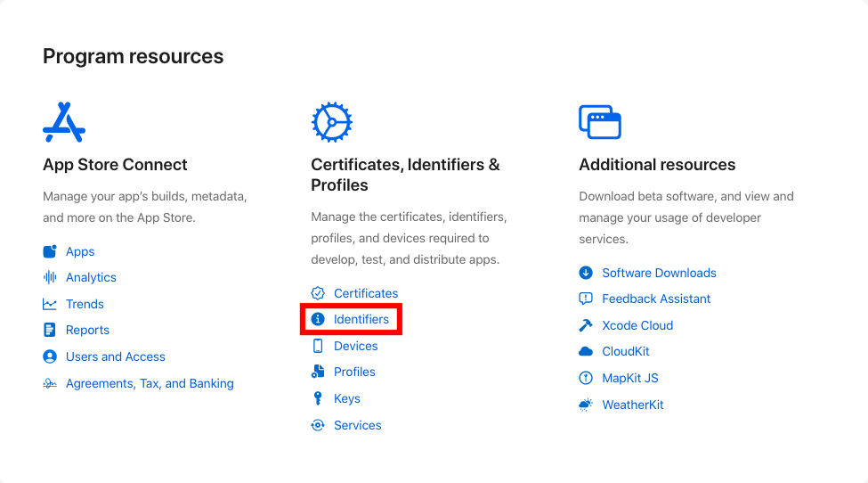Go to Profiles
The width and height of the screenshot is (868, 483).
[x=354, y=372]
